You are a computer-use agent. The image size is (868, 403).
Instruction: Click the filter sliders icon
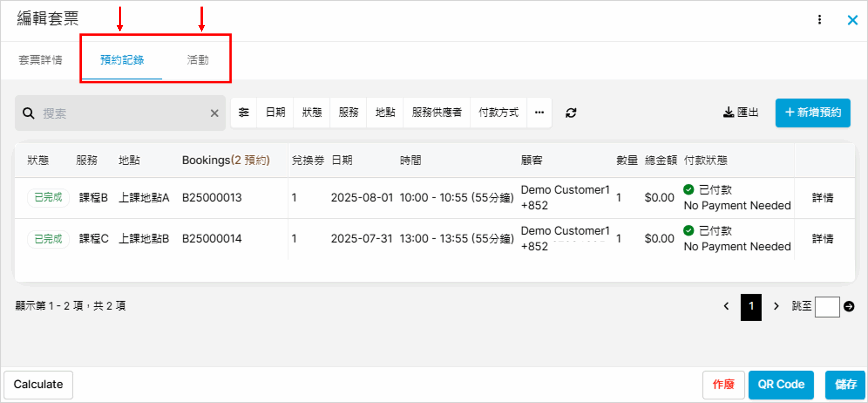pos(244,112)
